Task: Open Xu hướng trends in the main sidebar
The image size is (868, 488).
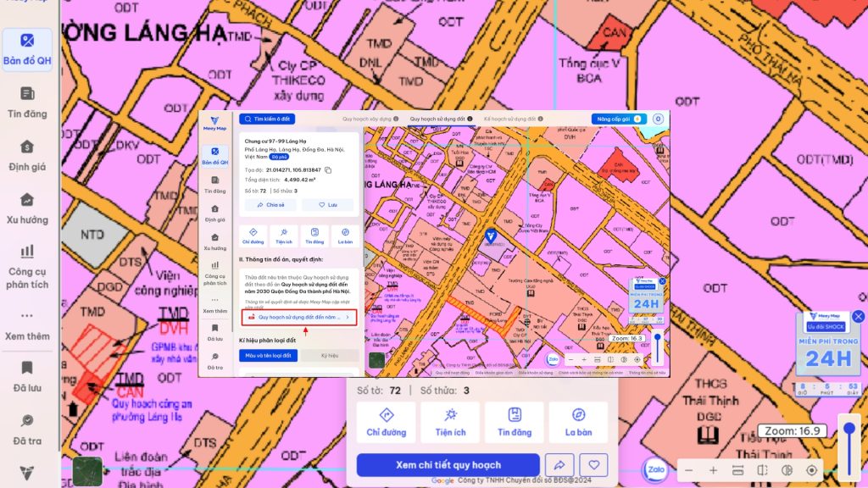Action: pyautogui.click(x=27, y=208)
